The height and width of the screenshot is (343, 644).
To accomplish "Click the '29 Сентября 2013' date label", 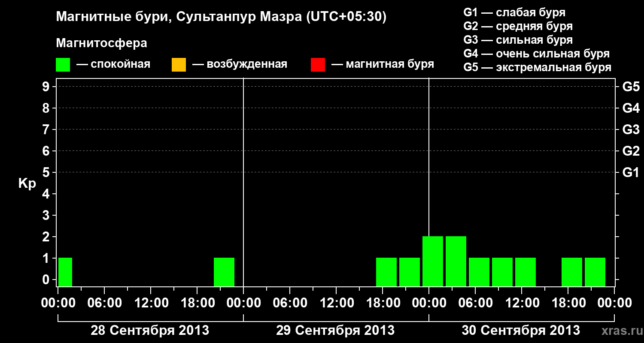I will (x=335, y=331).
